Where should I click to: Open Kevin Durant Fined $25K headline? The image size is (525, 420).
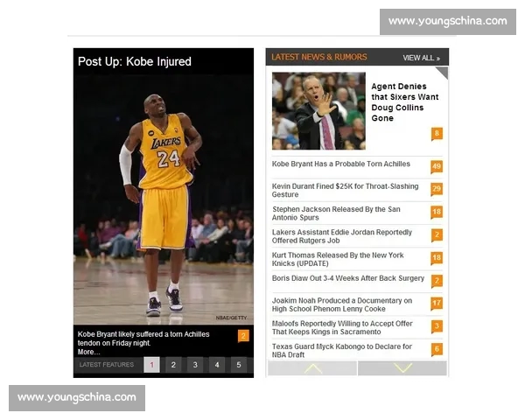[346, 190]
